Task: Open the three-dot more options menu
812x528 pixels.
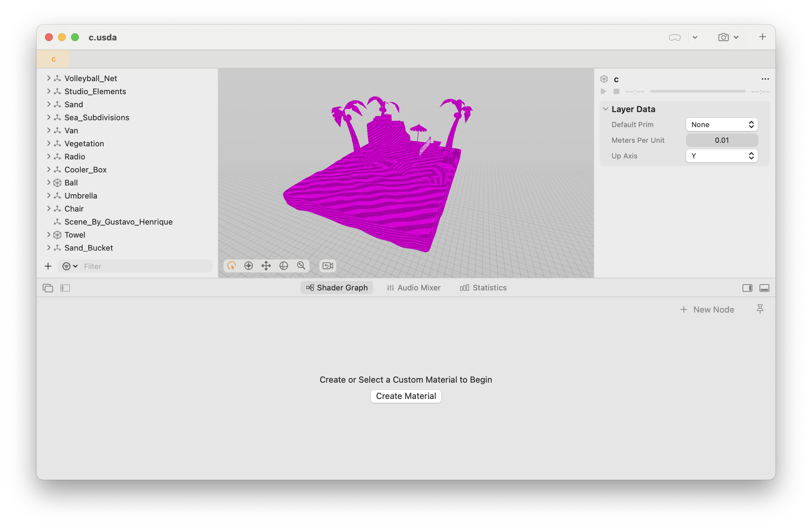Action: pos(765,79)
